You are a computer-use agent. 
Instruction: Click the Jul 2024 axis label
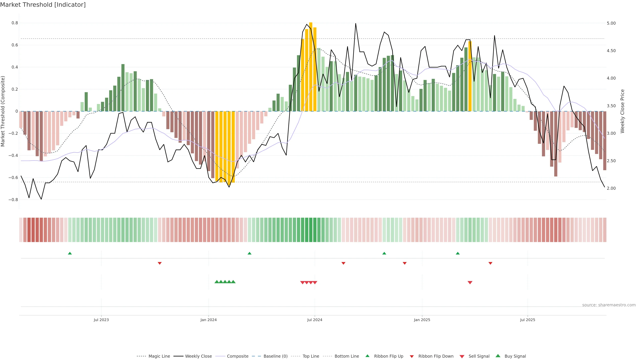pos(315,320)
